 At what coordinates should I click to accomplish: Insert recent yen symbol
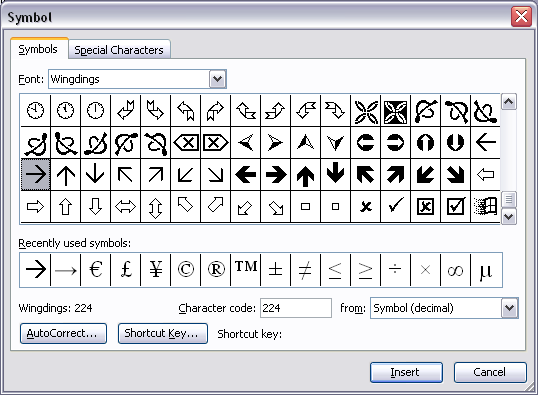[x=155, y=270]
